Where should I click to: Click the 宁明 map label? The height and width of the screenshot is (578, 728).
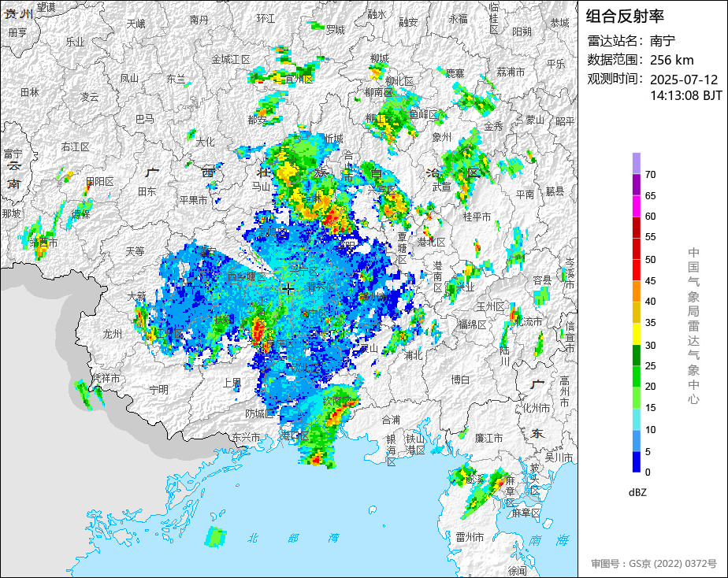coord(159,390)
